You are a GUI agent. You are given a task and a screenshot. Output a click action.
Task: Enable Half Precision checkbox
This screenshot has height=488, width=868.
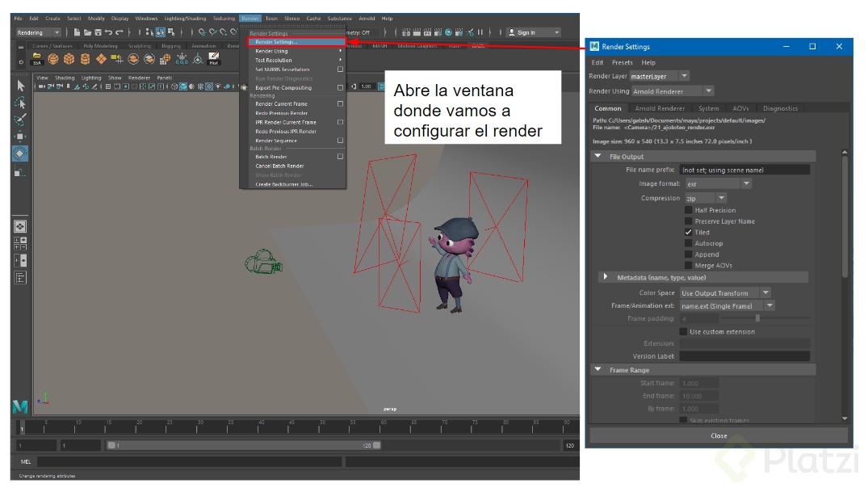pos(688,210)
